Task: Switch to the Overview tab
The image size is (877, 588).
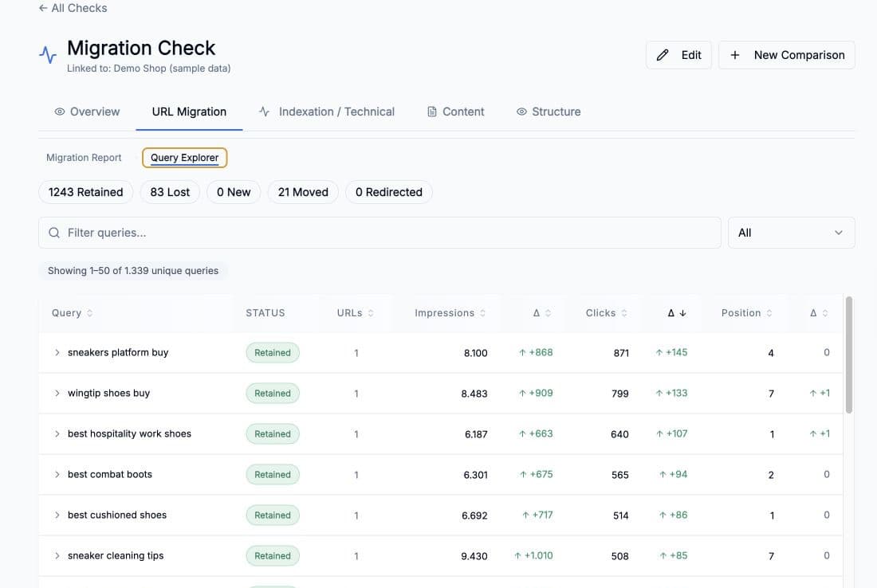Action: tap(87, 112)
